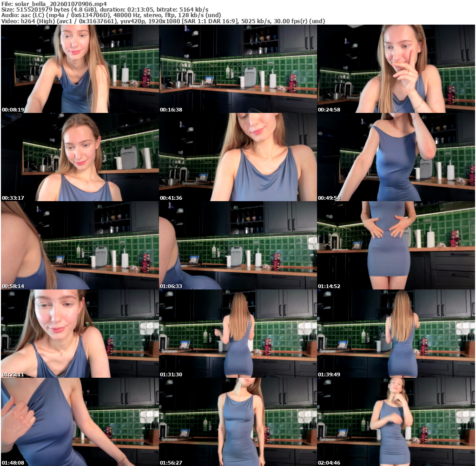The width and height of the screenshot is (476, 466).
Task: Click the frame timestamped 01:31:30
Action: pos(238,334)
